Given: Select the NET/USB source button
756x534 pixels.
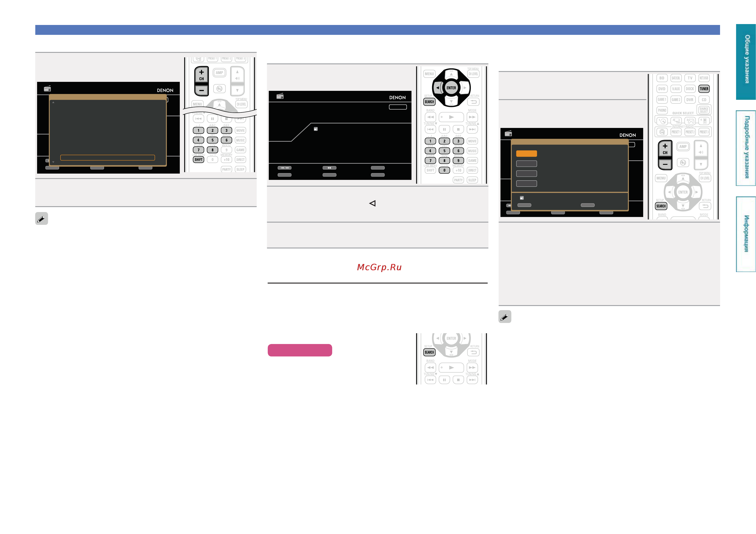Looking at the screenshot, I should pyautogui.click(x=704, y=78).
